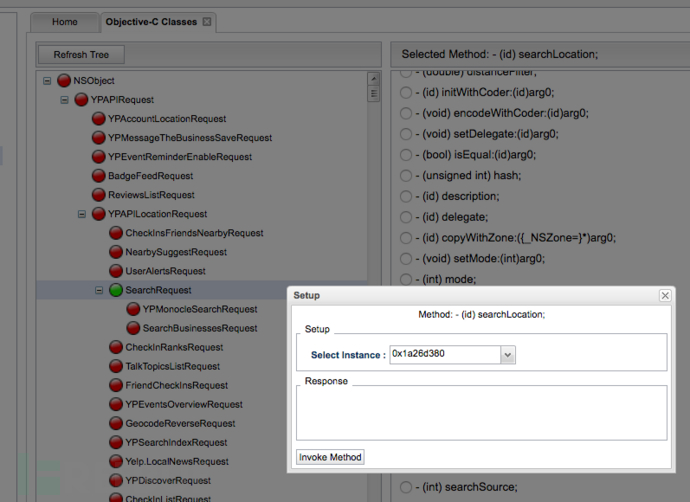690x502 pixels.
Task: Click red circle icon of BadgeFeedRequest
Action: (99, 176)
